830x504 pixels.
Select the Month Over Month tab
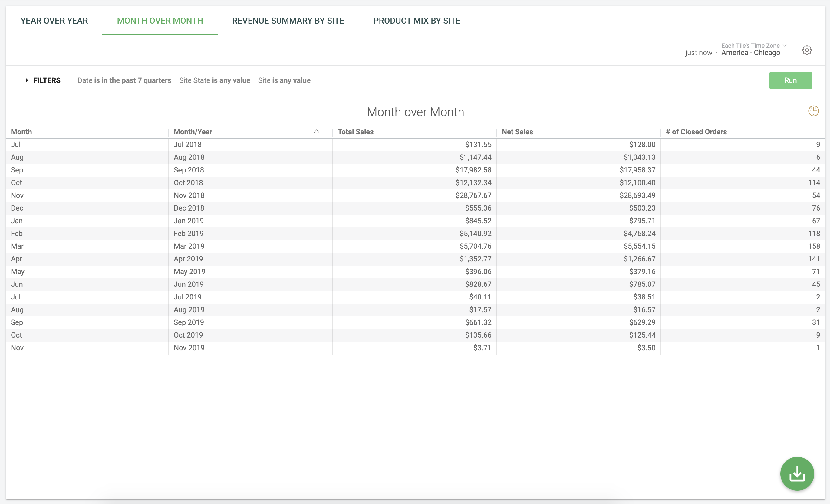(x=160, y=21)
